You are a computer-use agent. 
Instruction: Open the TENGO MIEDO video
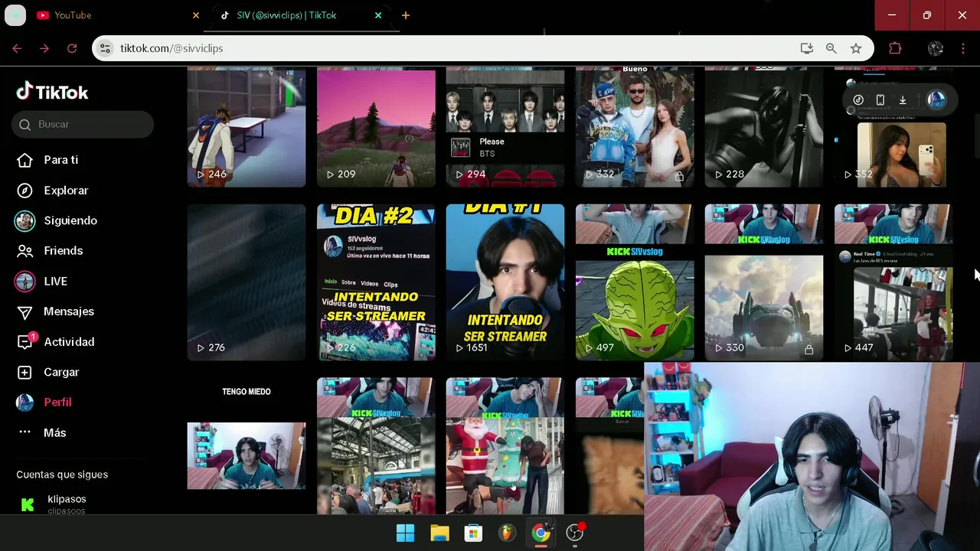(x=247, y=445)
